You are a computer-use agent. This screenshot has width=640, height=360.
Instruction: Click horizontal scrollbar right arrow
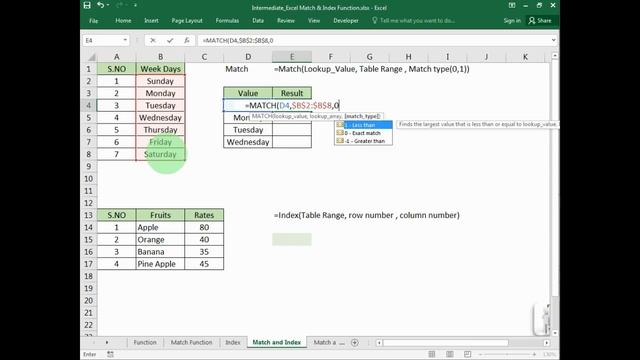pos(547,343)
